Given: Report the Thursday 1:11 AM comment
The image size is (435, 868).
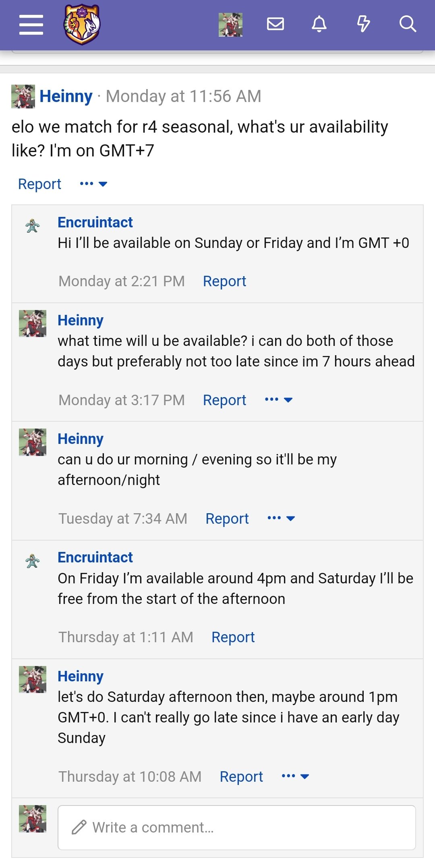Looking at the screenshot, I should pos(233,637).
